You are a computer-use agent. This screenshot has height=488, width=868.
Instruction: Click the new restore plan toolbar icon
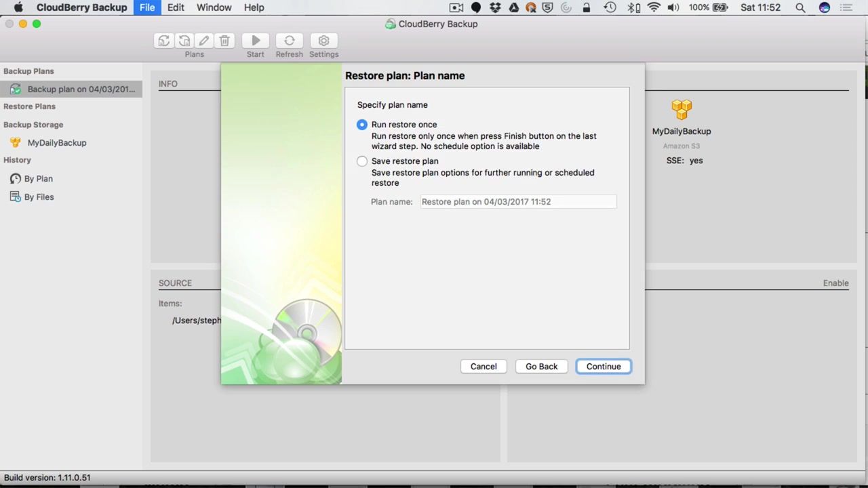(x=184, y=41)
